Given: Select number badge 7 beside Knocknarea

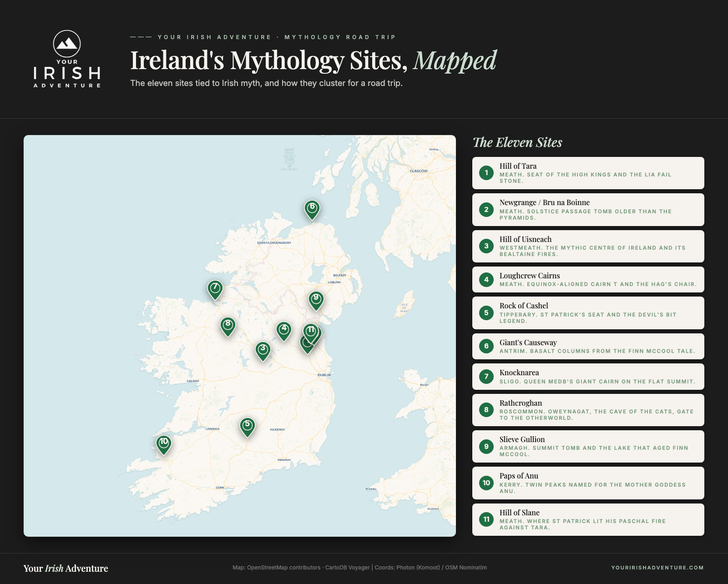Looking at the screenshot, I should pos(486,377).
